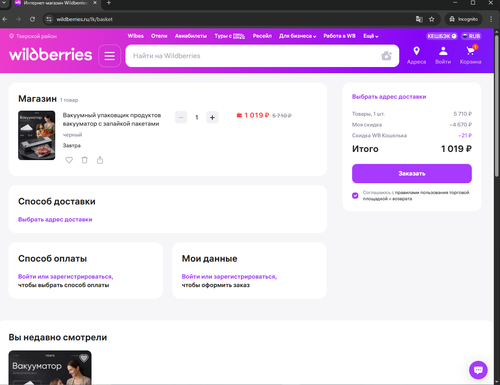The height and width of the screenshot is (385, 500).
Task: Click the КЕШБЭК badge
Action: click(442, 36)
